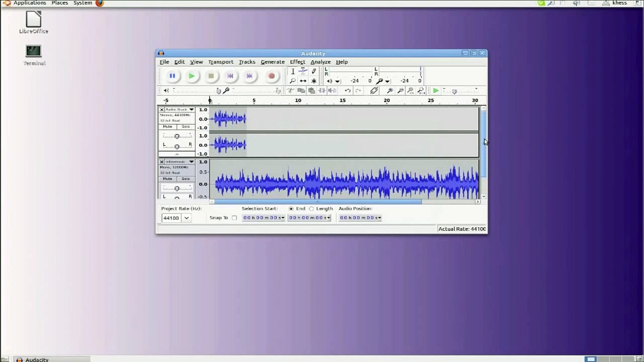Select the Draw pencil tool
Screen dimensions: 644x362
tap(313, 71)
